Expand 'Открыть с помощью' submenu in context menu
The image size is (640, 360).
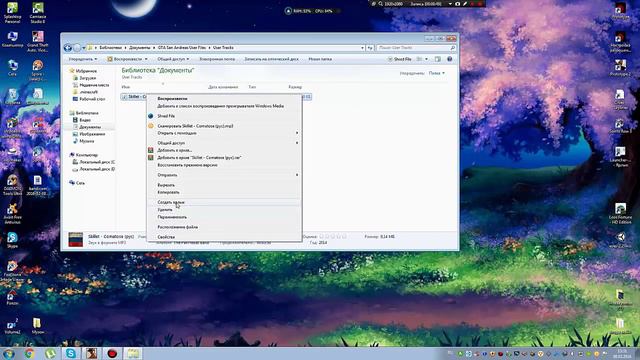(x=225, y=133)
